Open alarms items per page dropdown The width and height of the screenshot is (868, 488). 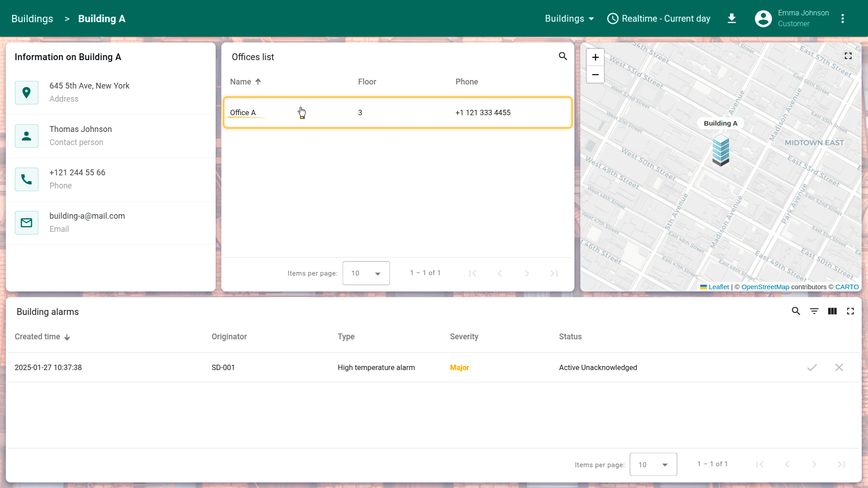pos(653,465)
